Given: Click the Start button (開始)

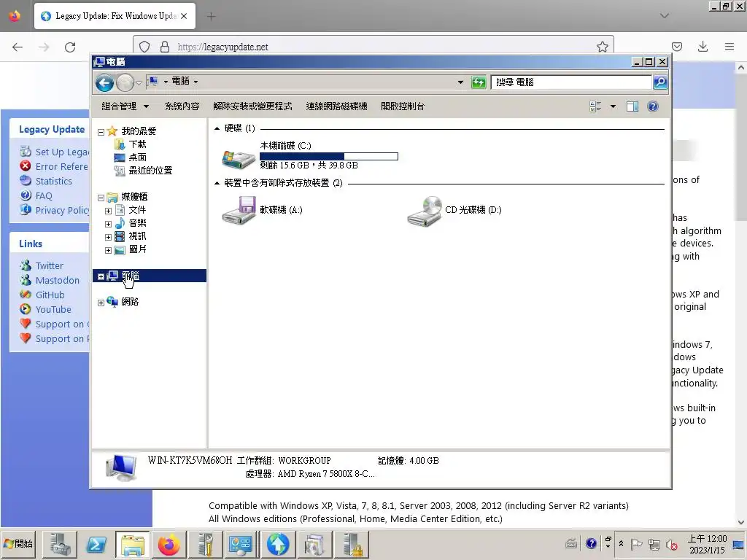Looking at the screenshot, I should click(x=18, y=544).
